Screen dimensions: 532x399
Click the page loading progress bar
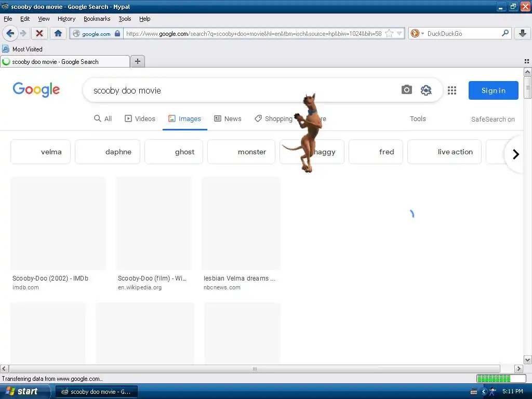click(x=501, y=378)
